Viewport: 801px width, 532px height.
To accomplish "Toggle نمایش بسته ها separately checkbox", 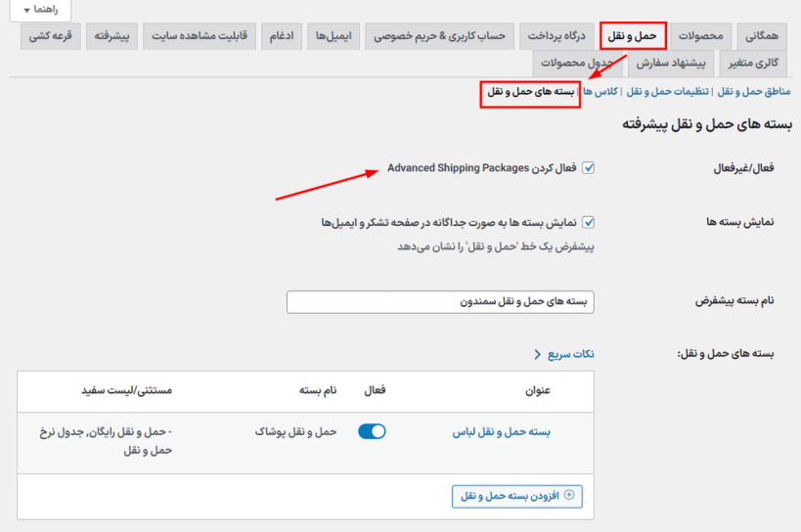I will (x=589, y=223).
